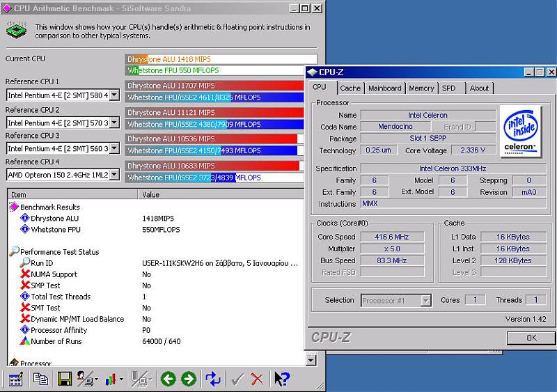Screen dimensions: 557x392
Task: Click the Package value Slot 1 SEPP
Action: click(x=427, y=139)
